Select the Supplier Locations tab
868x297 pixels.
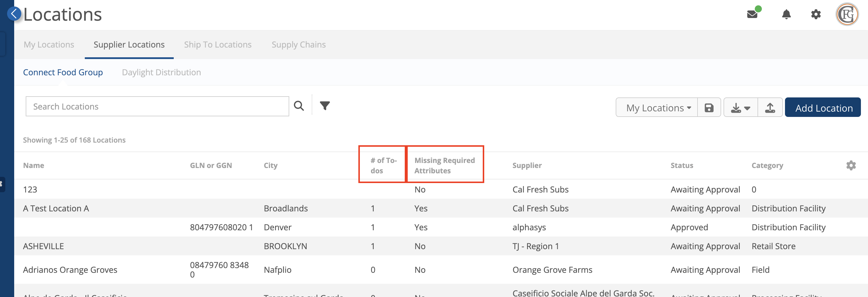(x=129, y=45)
